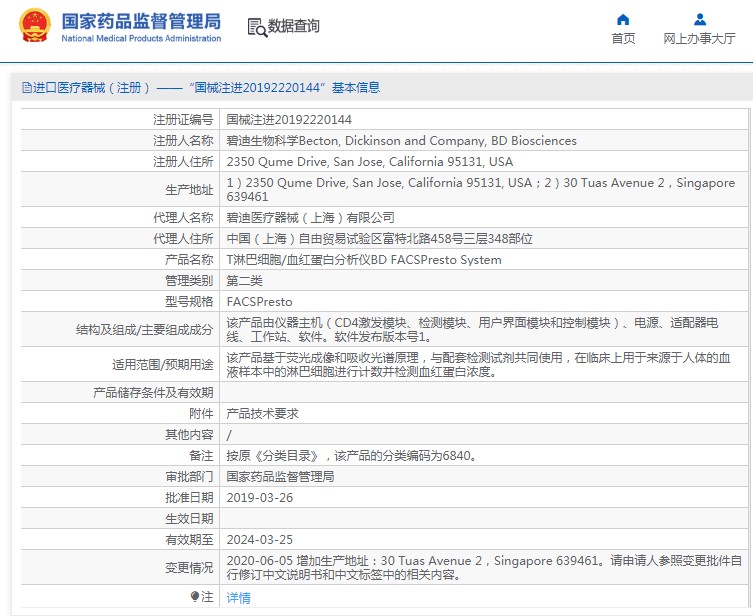This screenshot has height=616, width=753.
Task: Click the online service hall user icon
Action: (700, 20)
